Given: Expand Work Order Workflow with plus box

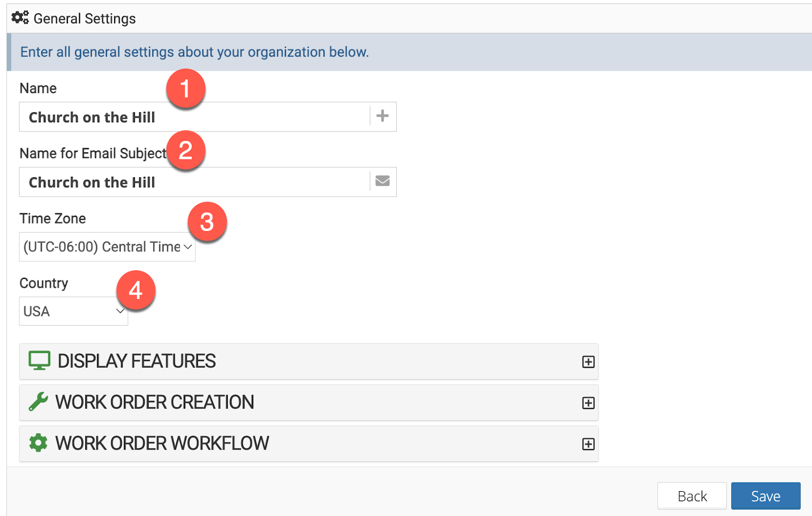Looking at the screenshot, I should 588,444.
